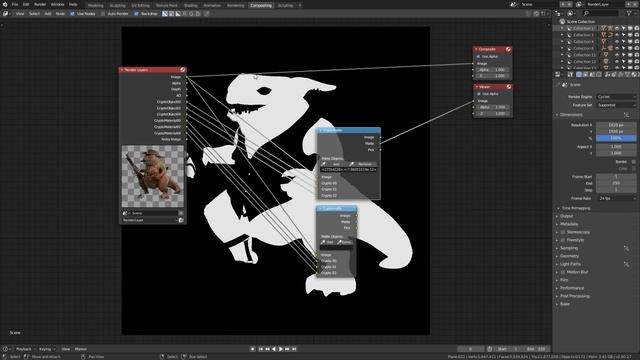The height and width of the screenshot is (360, 640).
Task: Open the Feature Set dropdown
Action: [616, 105]
